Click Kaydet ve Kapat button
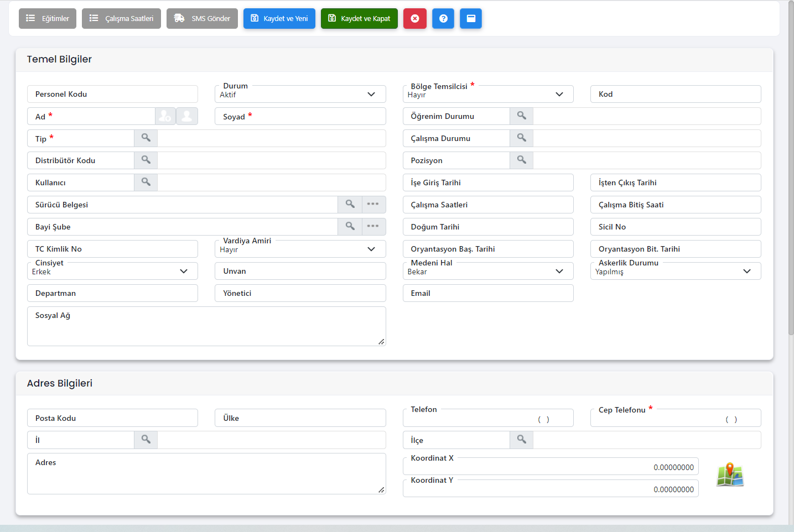Image resolution: width=794 pixels, height=532 pixels. tap(359, 18)
